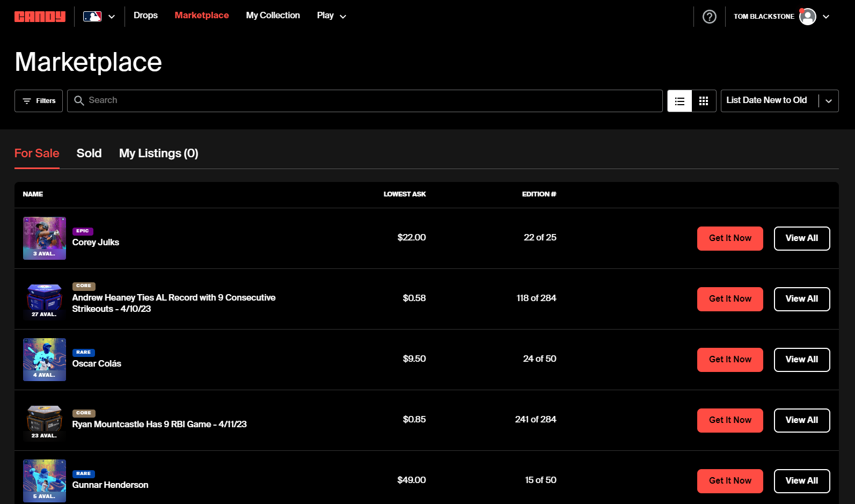Click Get It Now for Corey Julks

coord(729,238)
